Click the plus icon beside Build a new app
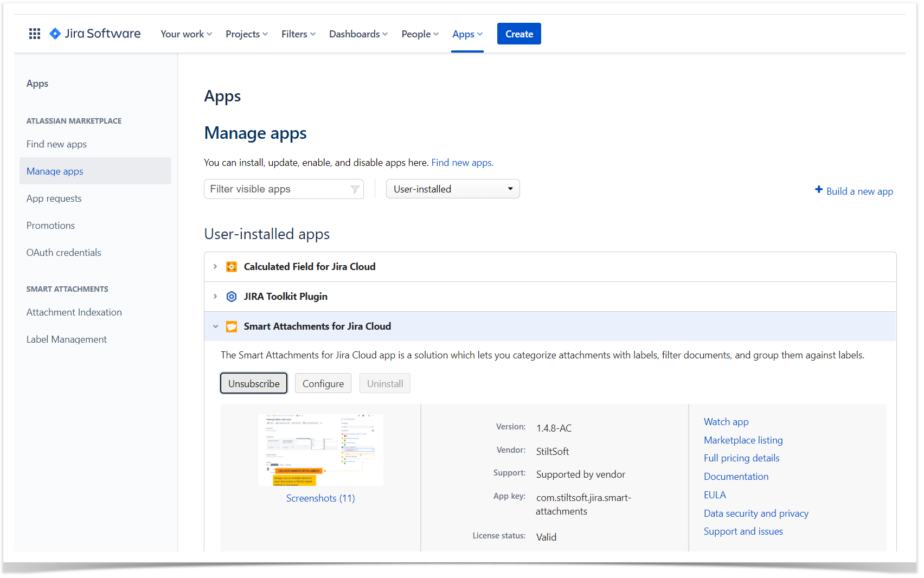This screenshot has height=578, width=924. click(x=819, y=190)
